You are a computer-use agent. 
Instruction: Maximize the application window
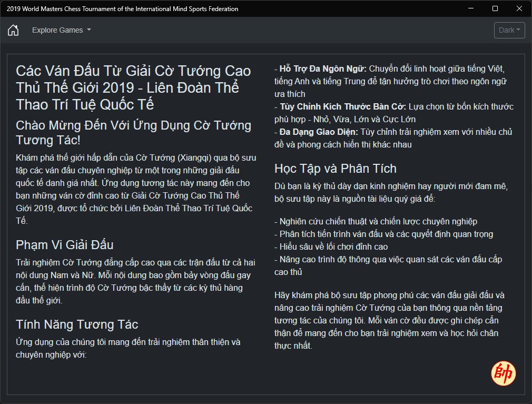(x=495, y=8)
